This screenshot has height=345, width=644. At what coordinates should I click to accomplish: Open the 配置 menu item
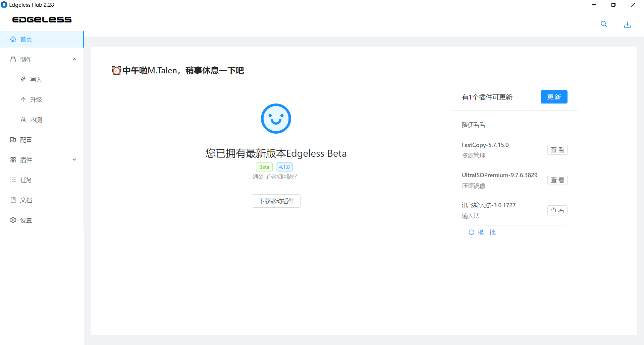tap(26, 140)
